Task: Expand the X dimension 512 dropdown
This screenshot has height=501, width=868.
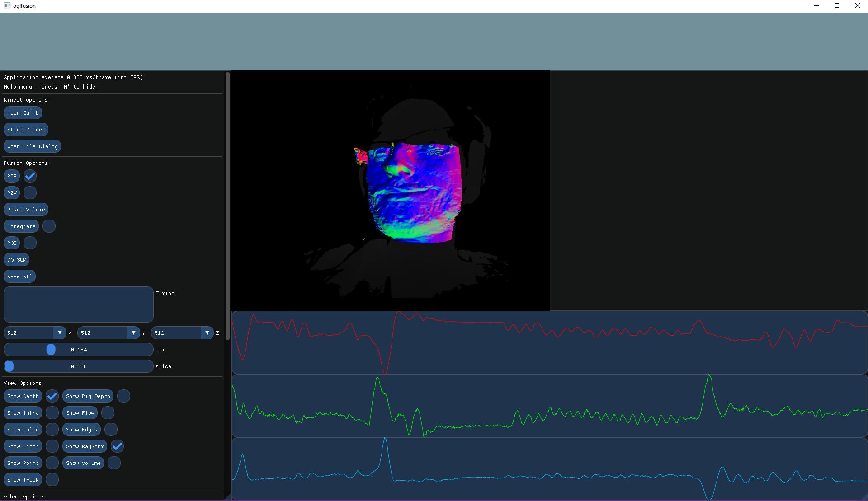Action: click(x=60, y=333)
